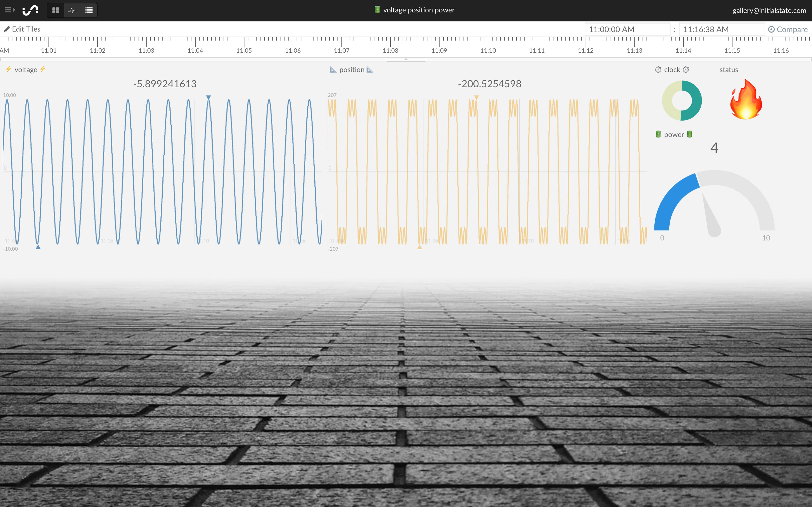
Task: Click the voltage tile title
Action: pos(26,70)
